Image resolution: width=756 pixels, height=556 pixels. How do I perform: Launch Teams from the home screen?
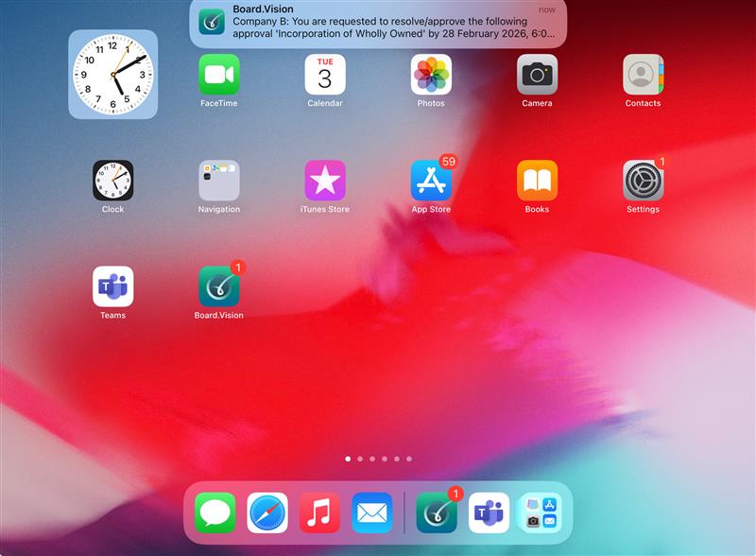coord(112,287)
